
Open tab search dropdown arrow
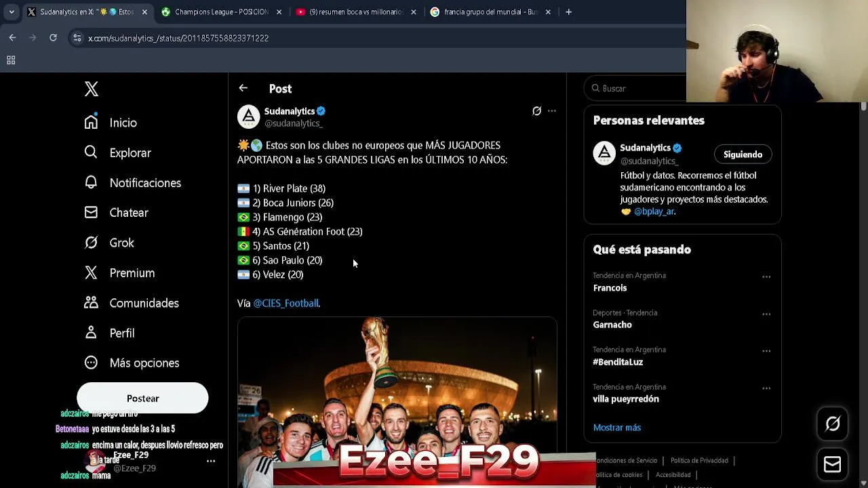12,12
